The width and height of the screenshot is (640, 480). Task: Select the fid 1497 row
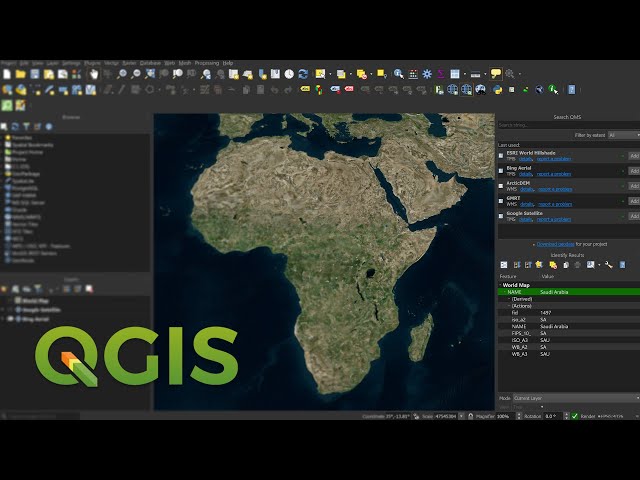pyautogui.click(x=569, y=313)
